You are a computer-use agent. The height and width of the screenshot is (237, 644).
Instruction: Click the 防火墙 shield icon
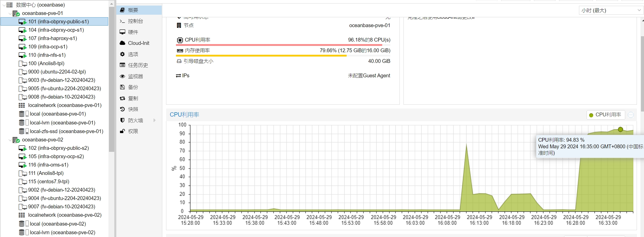pos(122,120)
